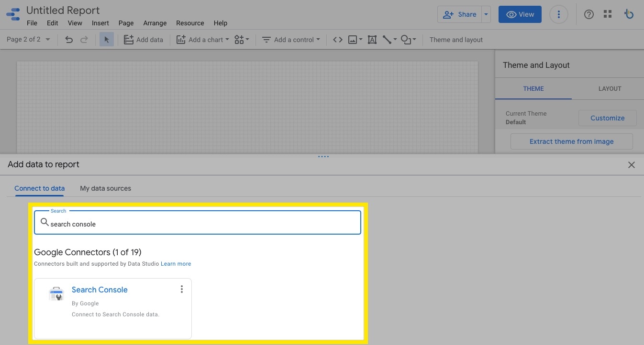The width and height of the screenshot is (644, 345).
Task: Click the magnifier icon in search box
Action: [x=44, y=222]
